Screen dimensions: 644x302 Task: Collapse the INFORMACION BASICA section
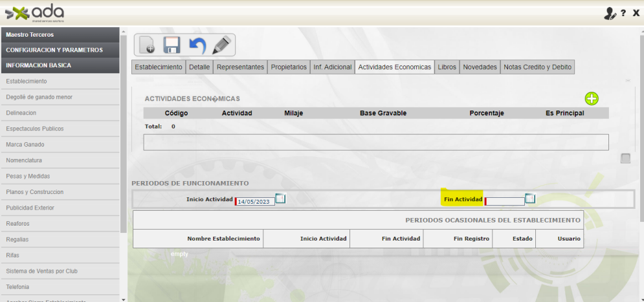(x=60, y=65)
